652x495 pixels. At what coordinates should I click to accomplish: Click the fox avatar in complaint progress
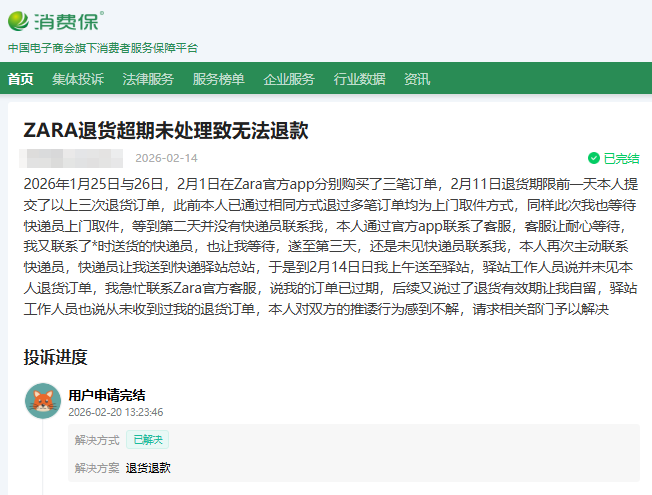pyautogui.click(x=43, y=401)
